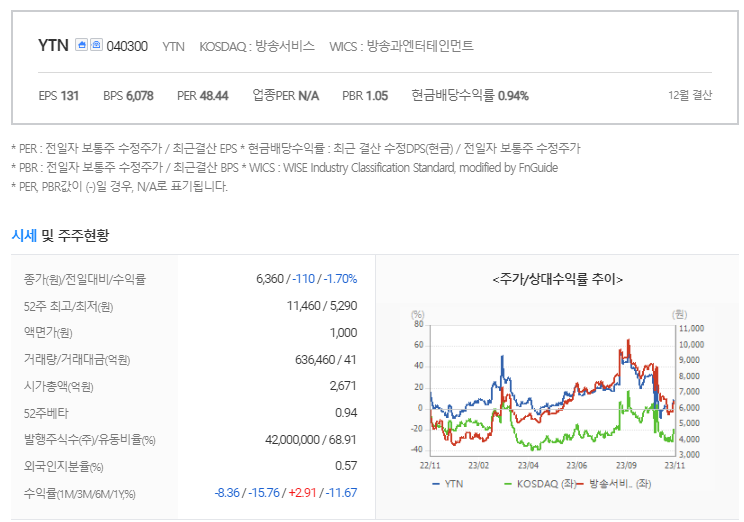744x522 pixels.
Task: Select the stock code 040300
Action: tap(127, 47)
